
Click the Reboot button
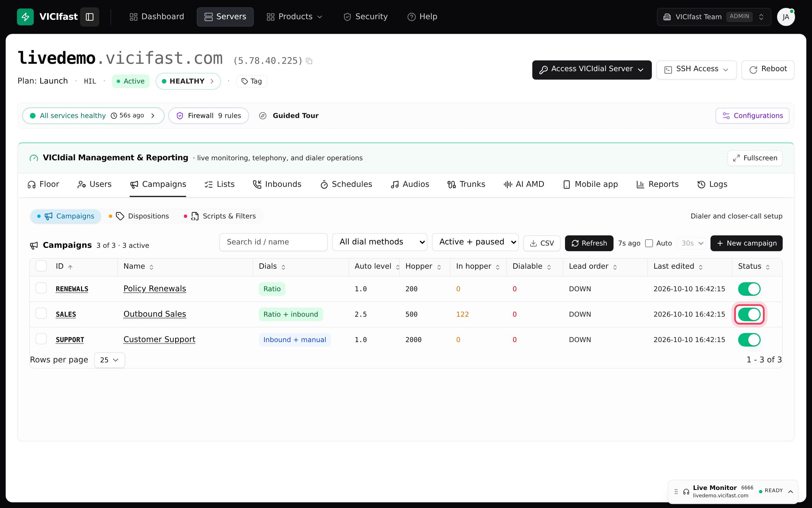[x=768, y=69]
